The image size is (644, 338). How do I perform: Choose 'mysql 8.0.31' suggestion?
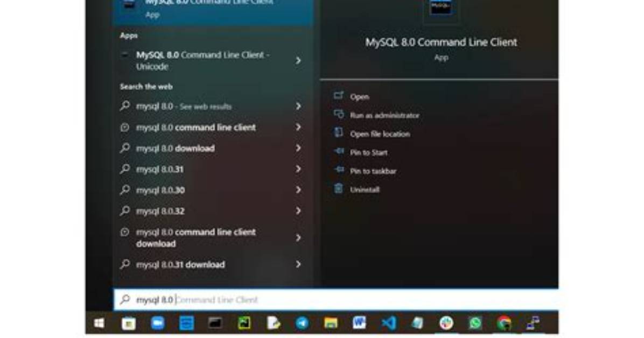coord(160,169)
